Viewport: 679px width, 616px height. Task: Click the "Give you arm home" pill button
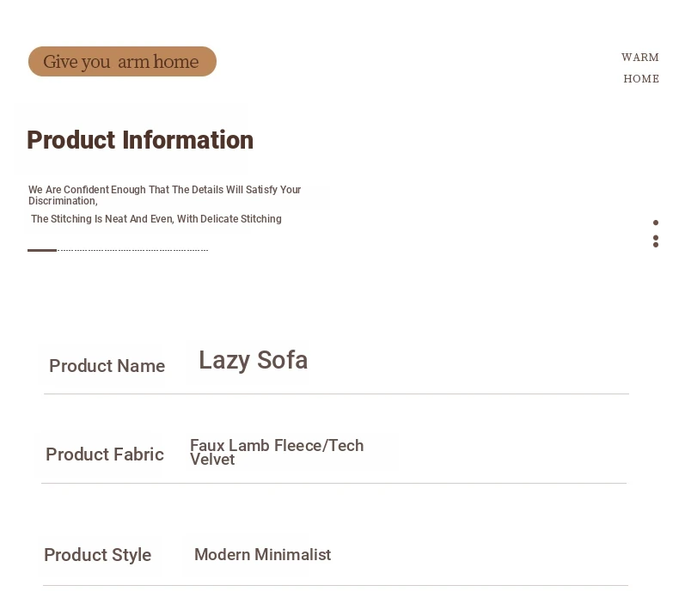coord(122,62)
